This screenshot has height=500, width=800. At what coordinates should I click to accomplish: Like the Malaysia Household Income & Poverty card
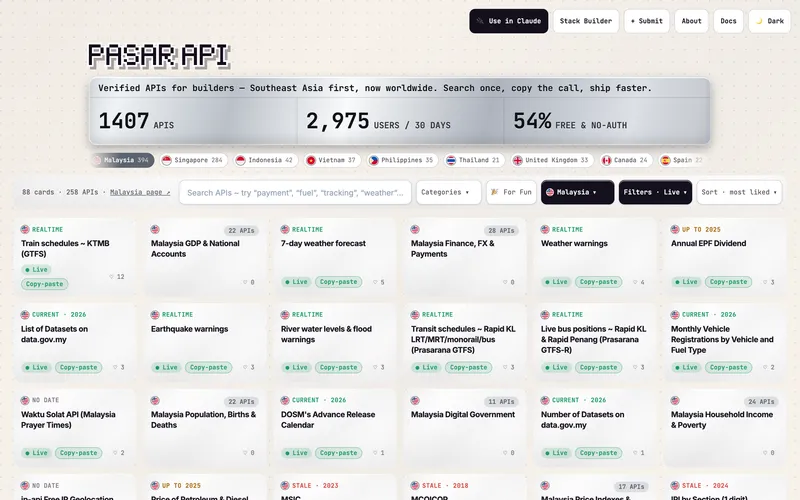[769, 453]
